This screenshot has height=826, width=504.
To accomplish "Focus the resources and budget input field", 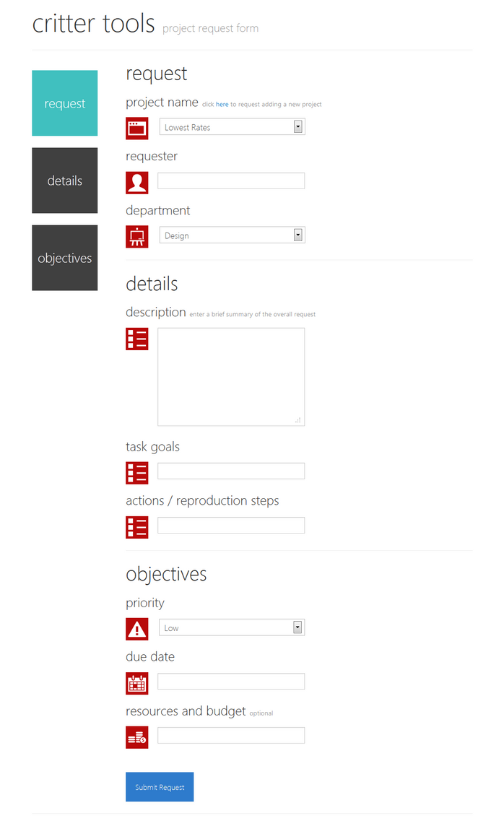I will (x=231, y=736).
